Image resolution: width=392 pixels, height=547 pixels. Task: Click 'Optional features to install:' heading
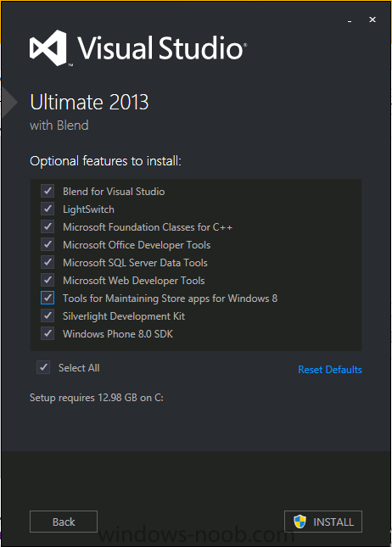point(106,161)
